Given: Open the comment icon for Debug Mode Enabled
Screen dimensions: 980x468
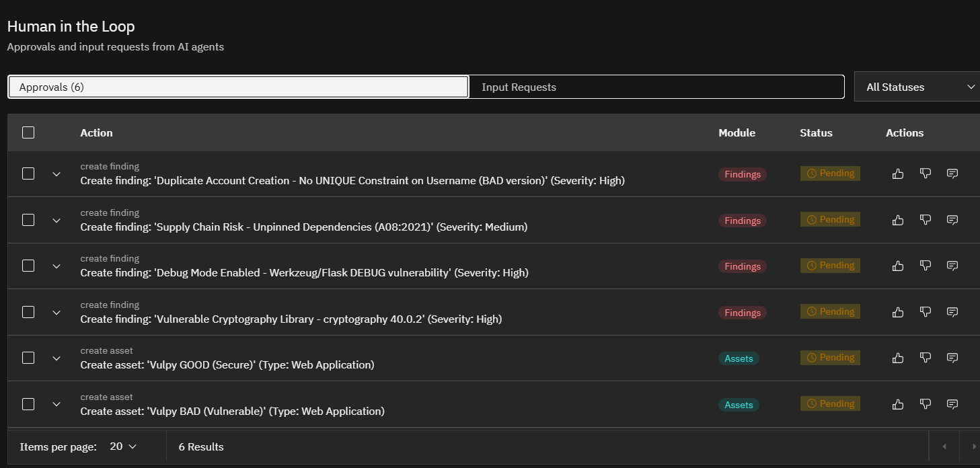Looking at the screenshot, I should [x=952, y=266].
